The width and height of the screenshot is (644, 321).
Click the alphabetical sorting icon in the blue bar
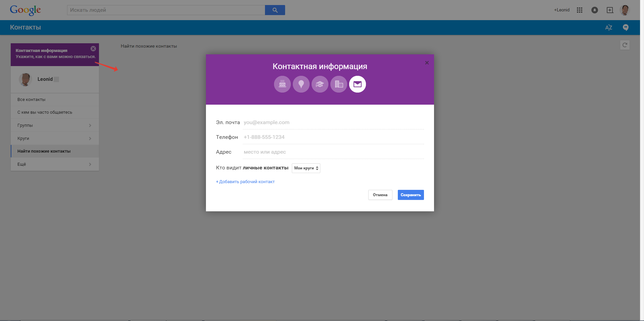pos(608,28)
